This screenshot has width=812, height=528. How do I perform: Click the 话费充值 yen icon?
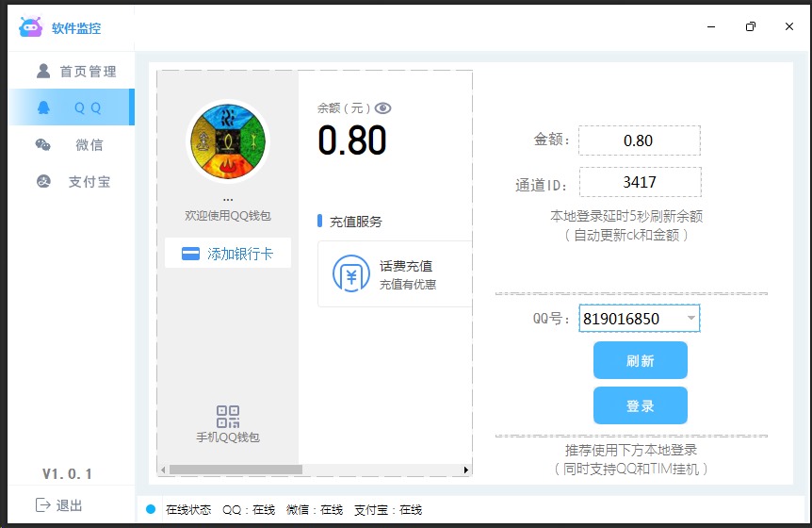[351, 273]
